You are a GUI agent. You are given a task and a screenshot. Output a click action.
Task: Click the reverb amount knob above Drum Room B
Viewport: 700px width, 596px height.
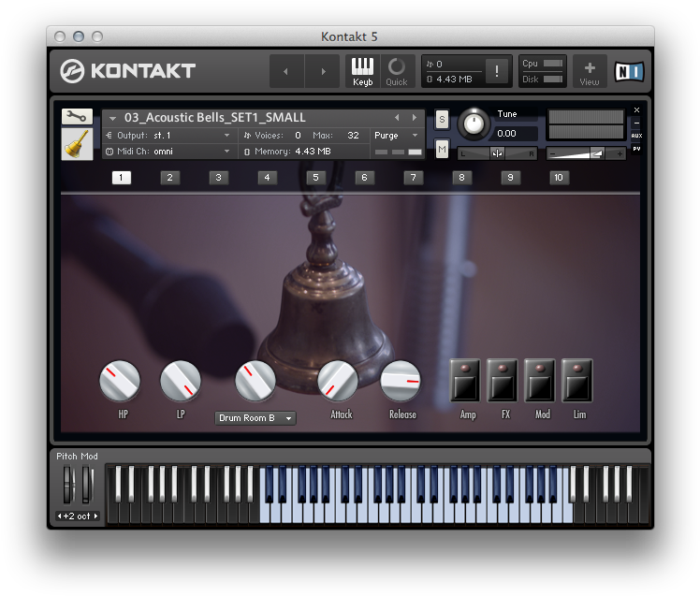(x=255, y=381)
